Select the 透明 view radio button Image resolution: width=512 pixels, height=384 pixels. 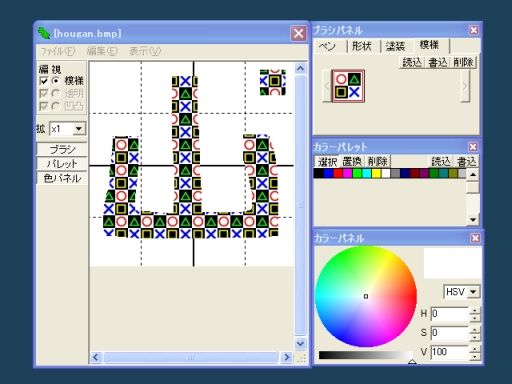pyautogui.click(x=56, y=94)
